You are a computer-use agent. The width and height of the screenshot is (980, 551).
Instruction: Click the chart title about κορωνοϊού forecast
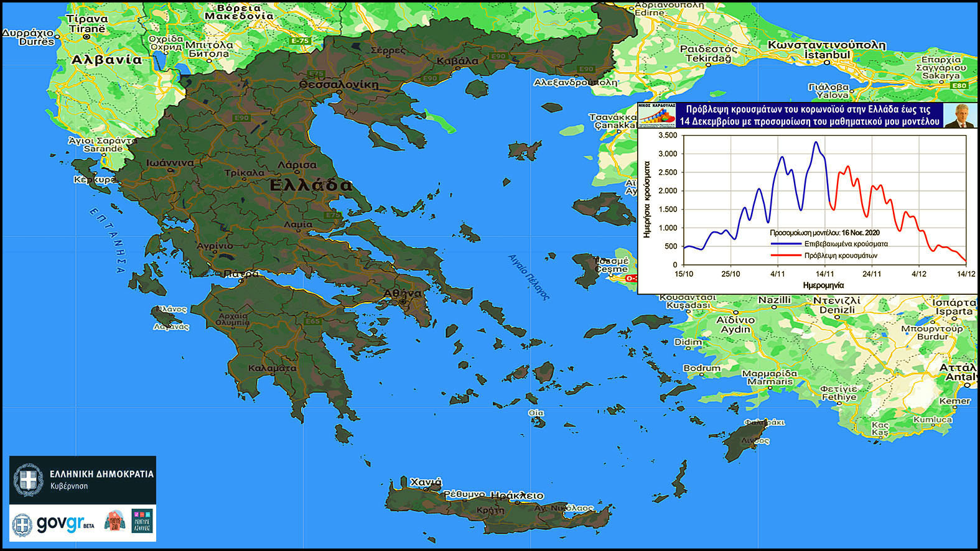pyautogui.click(x=809, y=115)
